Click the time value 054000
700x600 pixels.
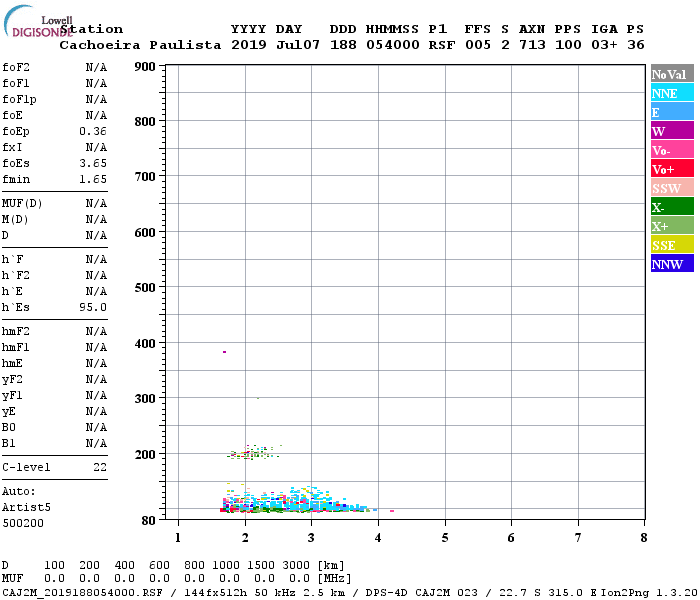pyautogui.click(x=392, y=45)
